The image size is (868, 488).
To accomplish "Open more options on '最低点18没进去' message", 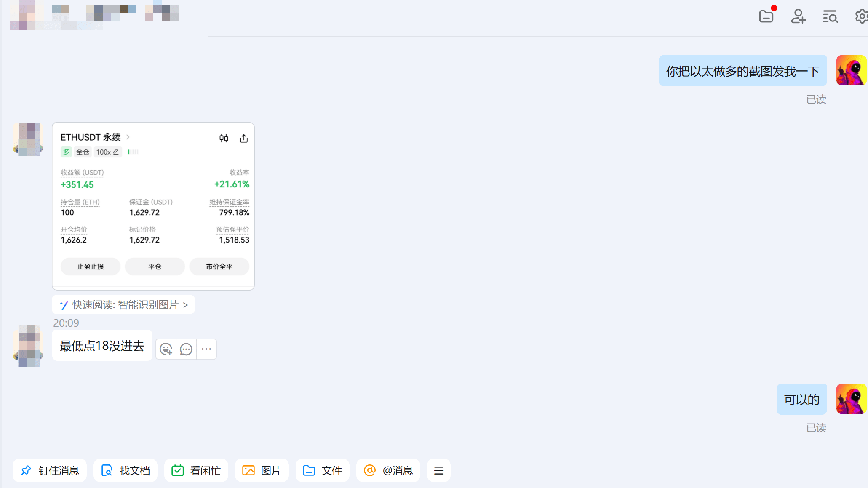I will (206, 349).
